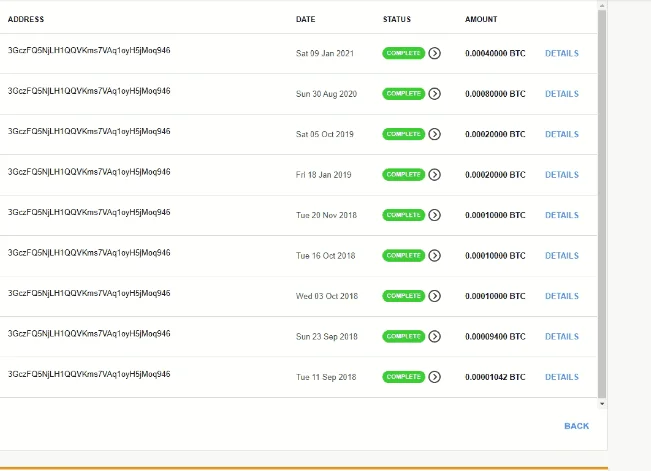Click the COMPLETE badge for Tue 11 Sep 2018
The height and width of the screenshot is (471, 651).
pos(404,377)
